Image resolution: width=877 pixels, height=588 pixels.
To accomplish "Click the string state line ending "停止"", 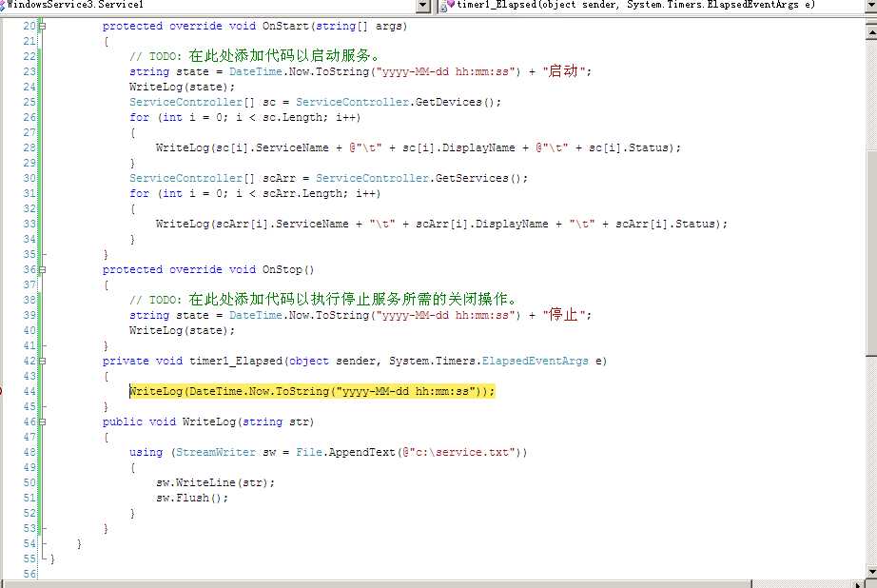I will pos(361,315).
